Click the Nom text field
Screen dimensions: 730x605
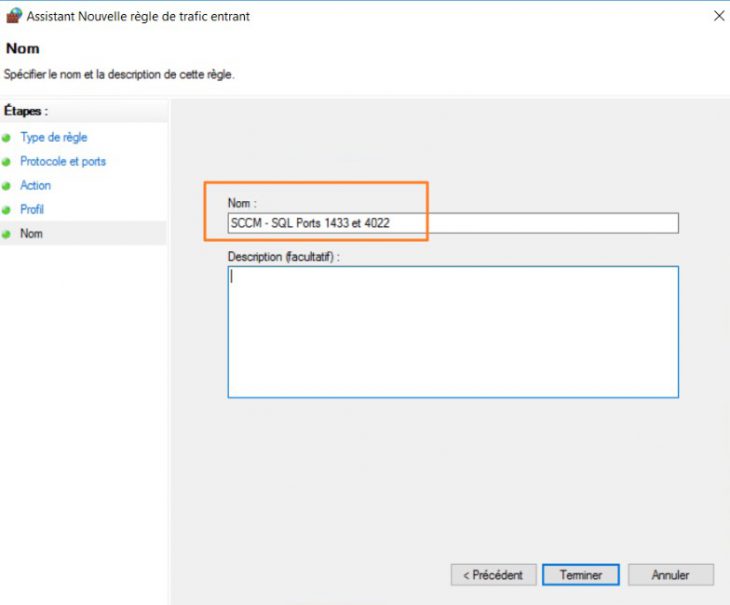pyautogui.click(x=453, y=223)
